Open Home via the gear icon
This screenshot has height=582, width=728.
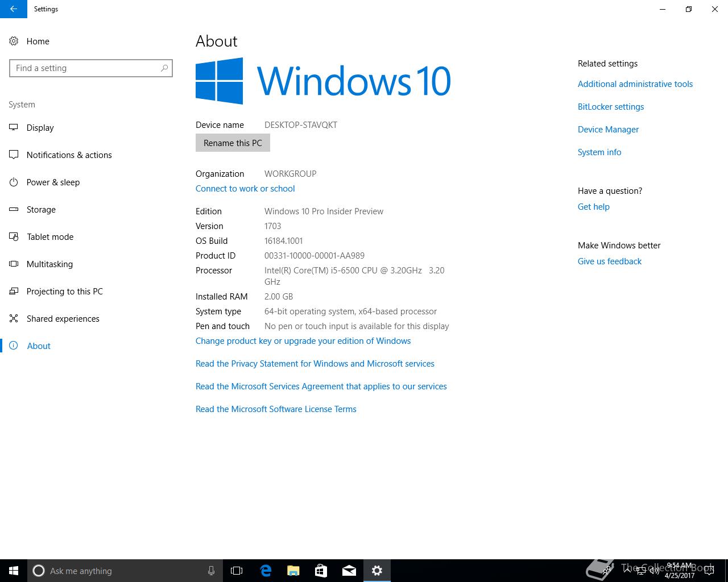(x=14, y=41)
